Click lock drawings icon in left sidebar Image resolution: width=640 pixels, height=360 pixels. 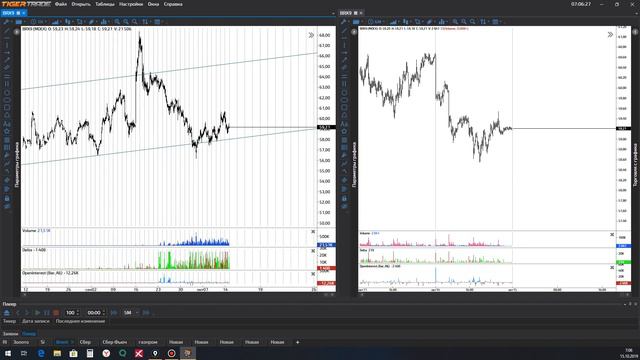[x=7, y=198]
